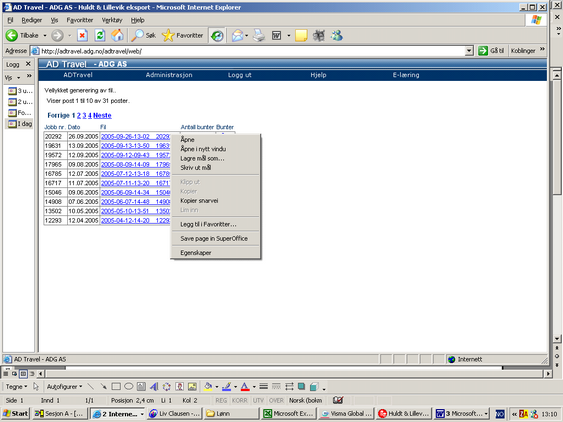This screenshot has width=563, height=422.
Task: Open the Fil menu
Action: [x=10, y=20]
